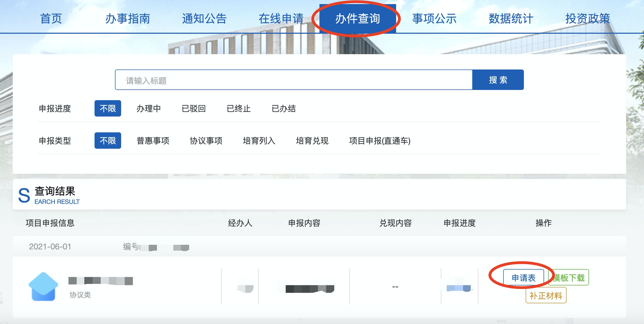Filter type by 项目申报(直通车)
The image size is (644, 324).
coord(380,141)
